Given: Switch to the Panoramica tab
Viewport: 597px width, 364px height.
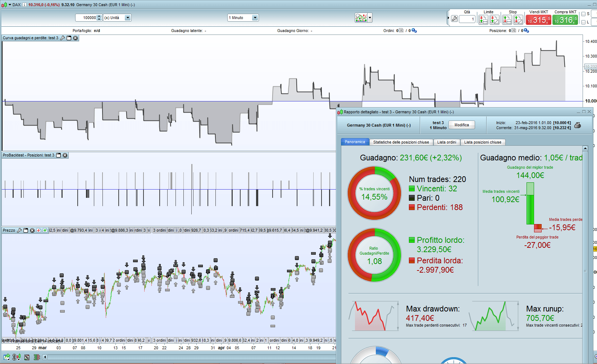Looking at the screenshot, I should [x=355, y=142].
